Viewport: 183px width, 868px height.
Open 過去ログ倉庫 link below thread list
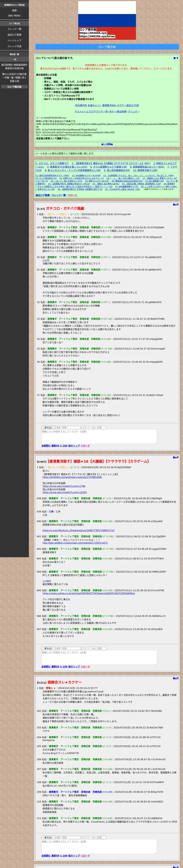pos(43,195)
